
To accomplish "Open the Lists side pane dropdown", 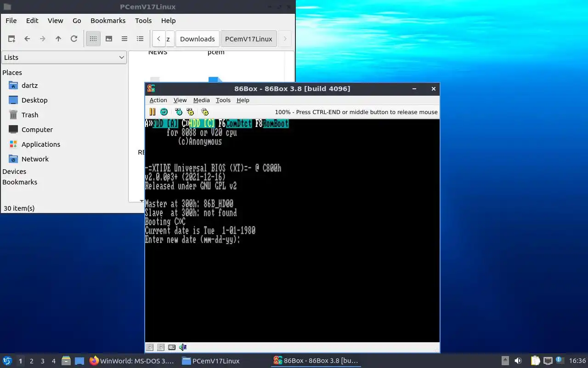I will [64, 57].
